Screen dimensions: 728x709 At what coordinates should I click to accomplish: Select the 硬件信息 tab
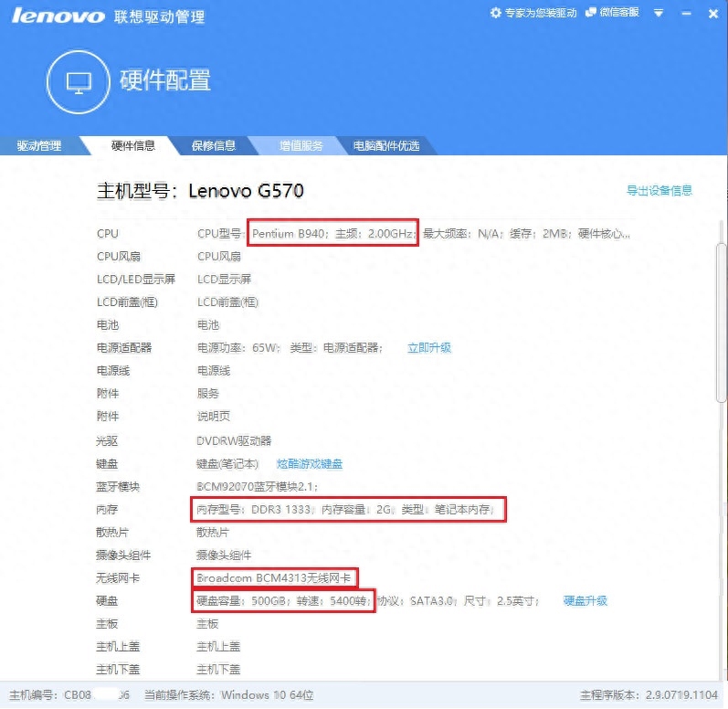coord(133,146)
